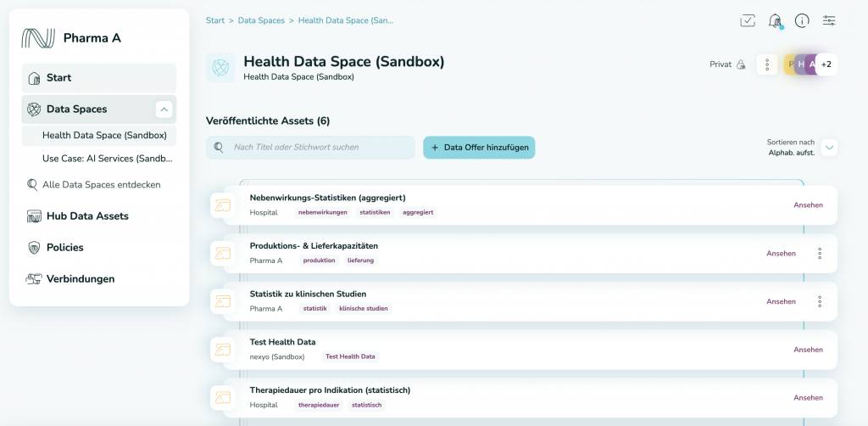Image resolution: width=868 pixels, height=426 pixels.
Task: Click the yellow P member avatar
Action: (x=790, y=64)
